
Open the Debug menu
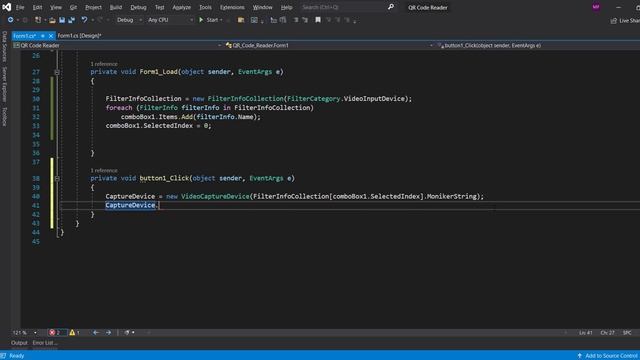138,7
